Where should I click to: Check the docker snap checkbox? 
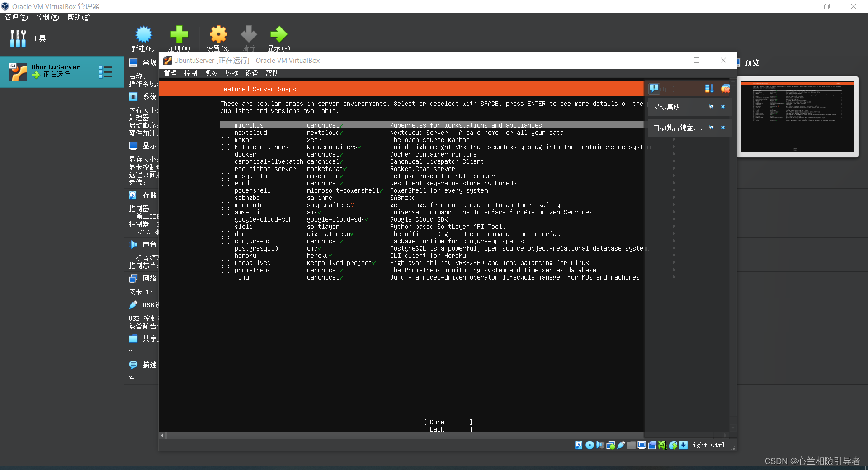coord(226,154)
